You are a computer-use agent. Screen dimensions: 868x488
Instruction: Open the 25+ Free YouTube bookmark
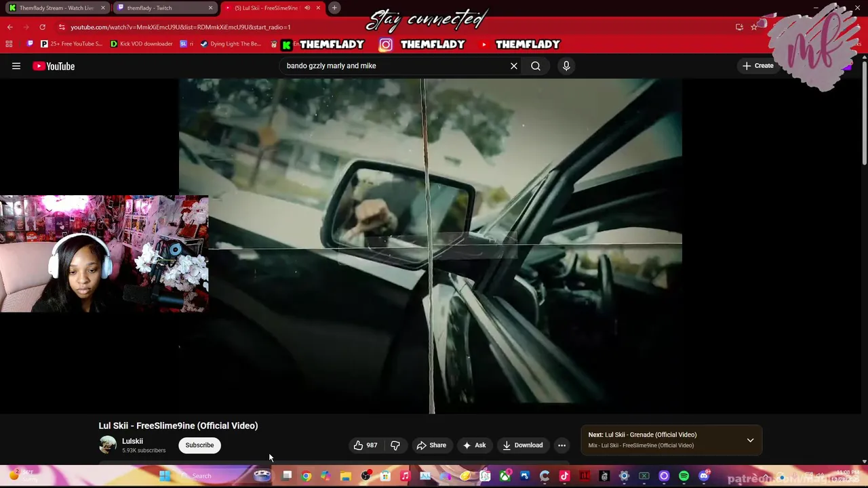[x=71, y=44]
